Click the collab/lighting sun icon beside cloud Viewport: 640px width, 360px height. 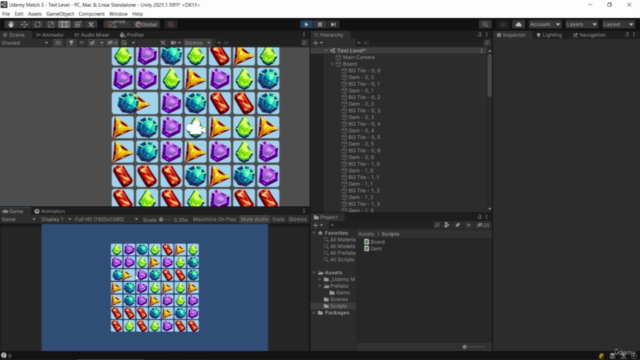(503, 24)
